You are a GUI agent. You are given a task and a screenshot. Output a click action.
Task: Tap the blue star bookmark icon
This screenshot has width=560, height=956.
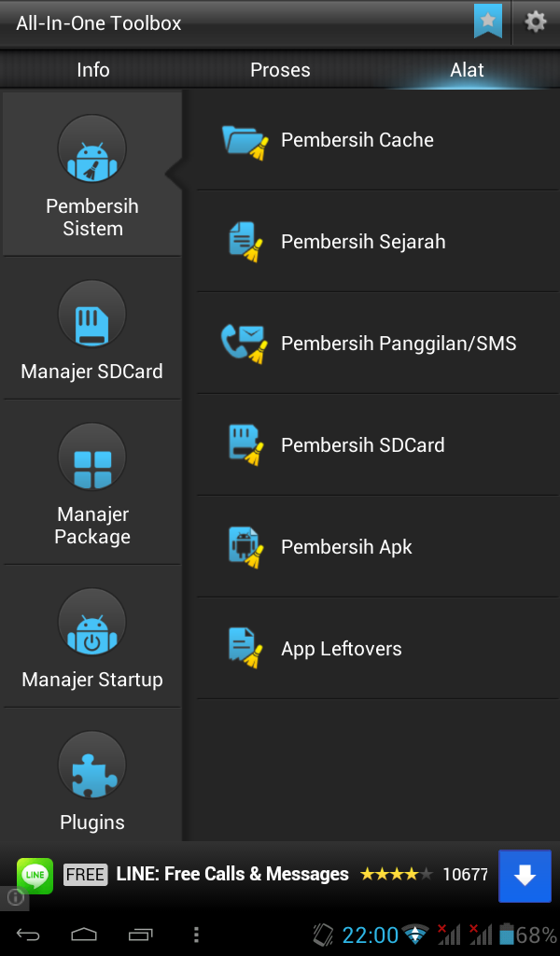[487, 21]
